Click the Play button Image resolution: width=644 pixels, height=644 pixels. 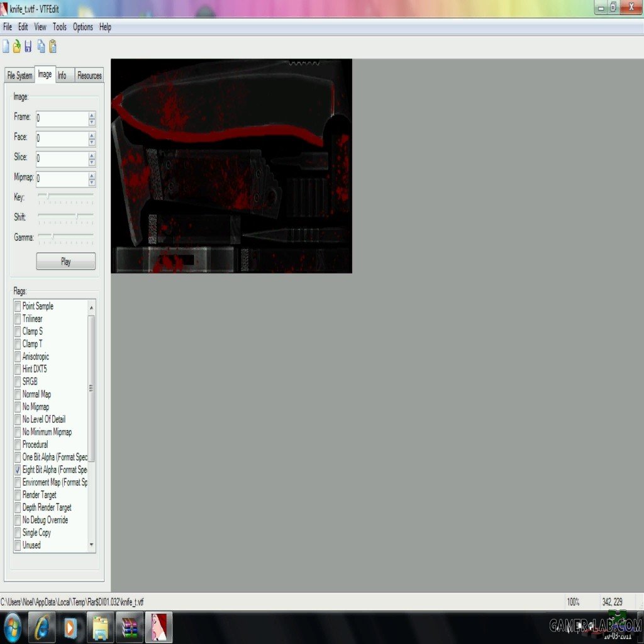tap(65, 261)
